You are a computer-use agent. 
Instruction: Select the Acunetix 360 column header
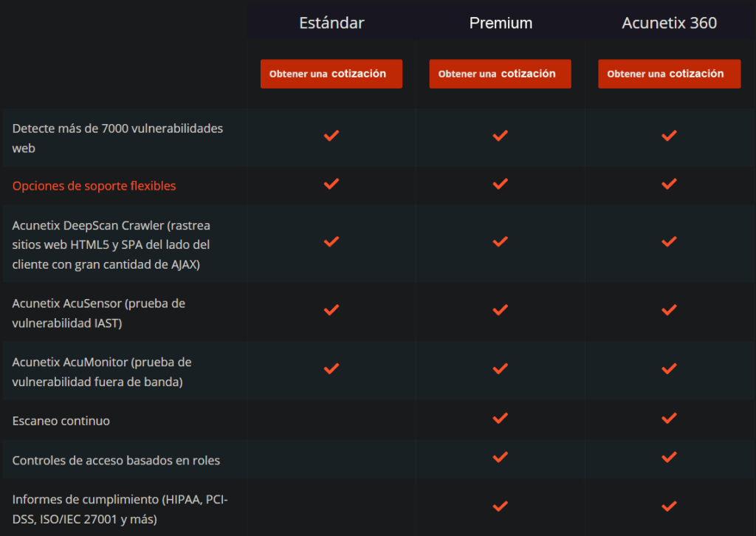point(669,23)
